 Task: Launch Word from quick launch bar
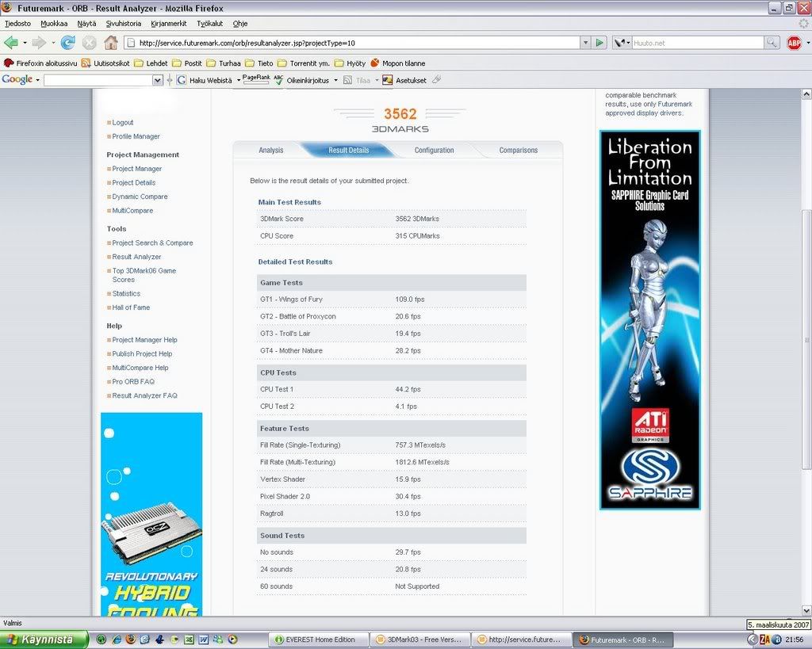click(204, 639)
